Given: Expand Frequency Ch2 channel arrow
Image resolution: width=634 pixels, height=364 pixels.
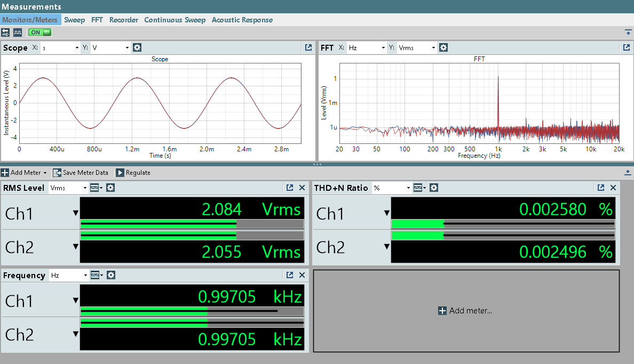Looking at the screenshot, I should 76,334.
